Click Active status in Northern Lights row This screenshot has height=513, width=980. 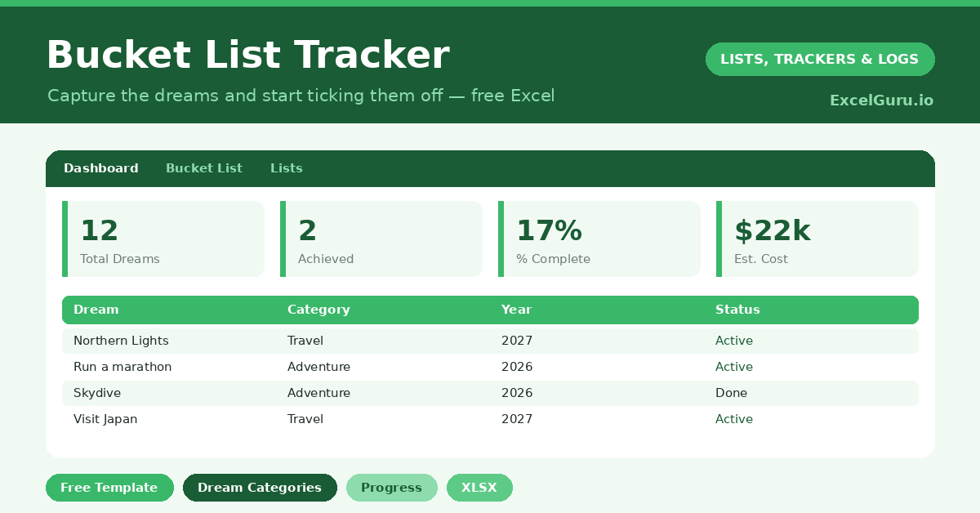pos(734,341)
